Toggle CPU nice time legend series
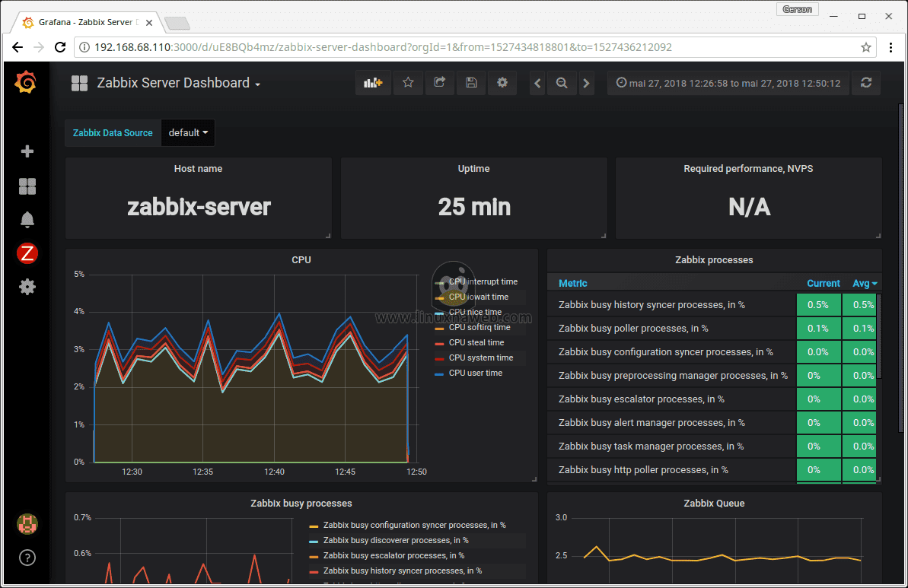The image size is (908, 588). (475, 312)
